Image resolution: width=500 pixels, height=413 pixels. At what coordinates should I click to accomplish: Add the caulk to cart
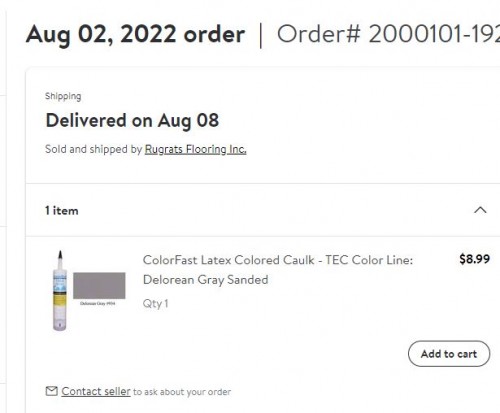449,354
